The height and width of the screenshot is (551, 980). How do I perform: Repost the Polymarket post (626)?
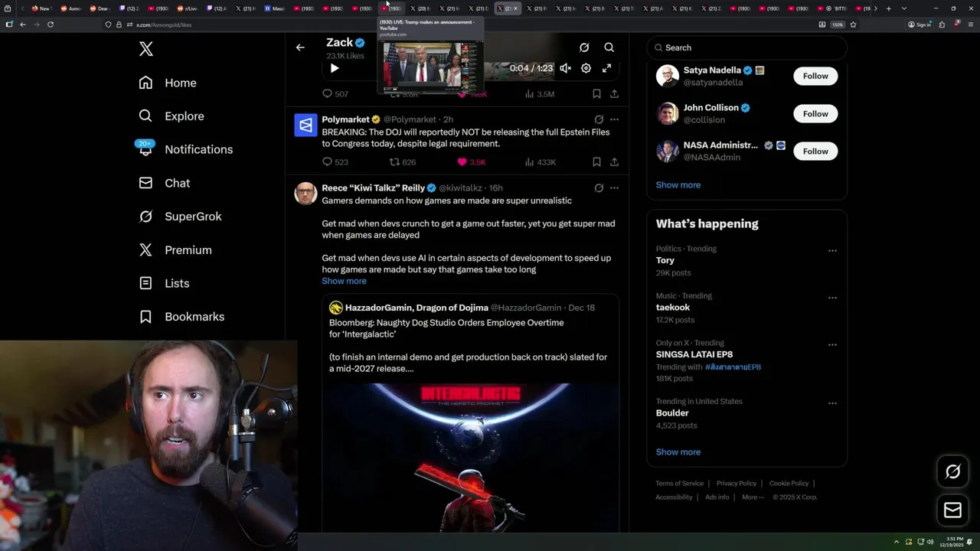[x=403, y=162]
